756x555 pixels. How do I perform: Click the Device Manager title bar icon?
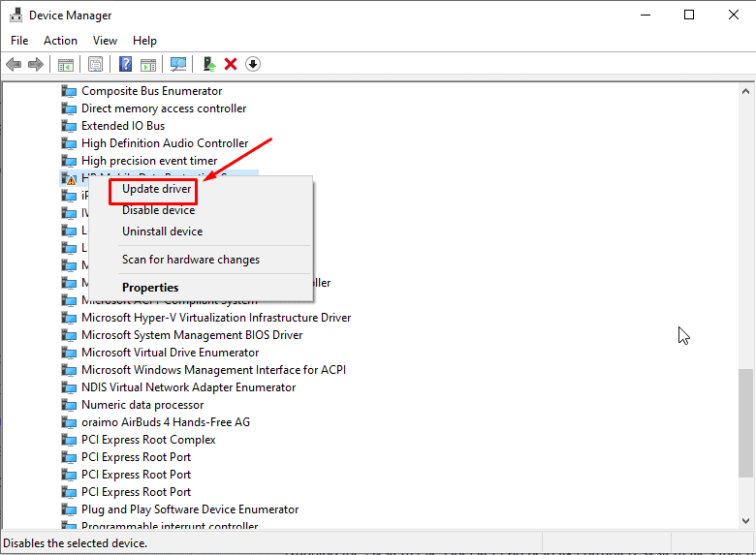pos(16,15)
